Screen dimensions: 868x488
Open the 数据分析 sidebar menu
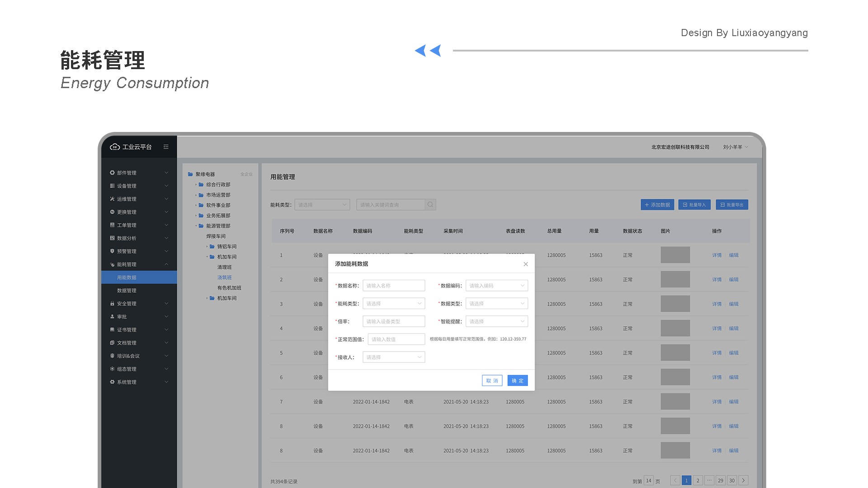[139, 238]
